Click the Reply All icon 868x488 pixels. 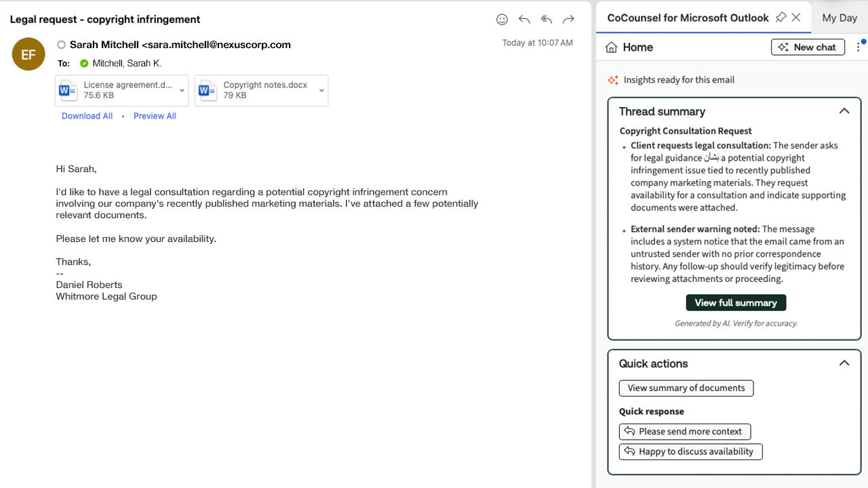coord(547,19)
